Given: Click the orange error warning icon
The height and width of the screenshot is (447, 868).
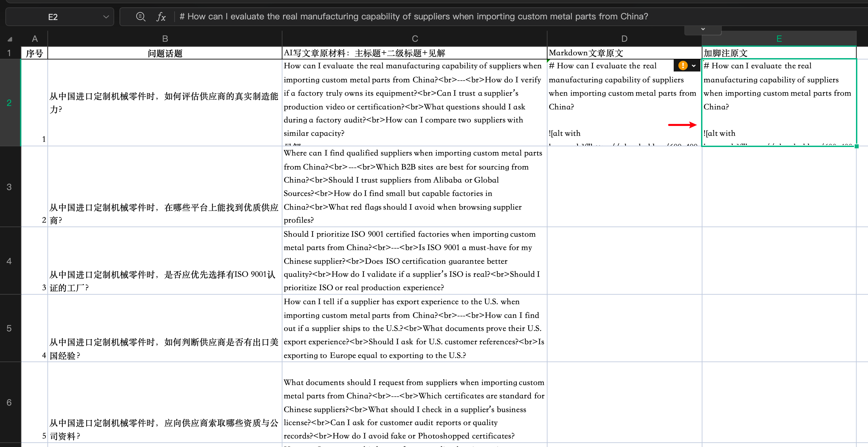Looking at the screenshot, I should click(x=683, y=65).
